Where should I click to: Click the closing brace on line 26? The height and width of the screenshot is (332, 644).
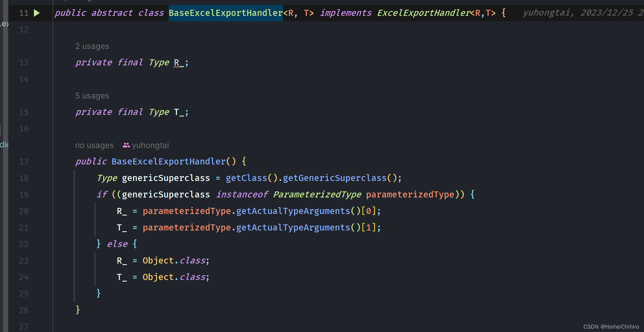(78, 310)
